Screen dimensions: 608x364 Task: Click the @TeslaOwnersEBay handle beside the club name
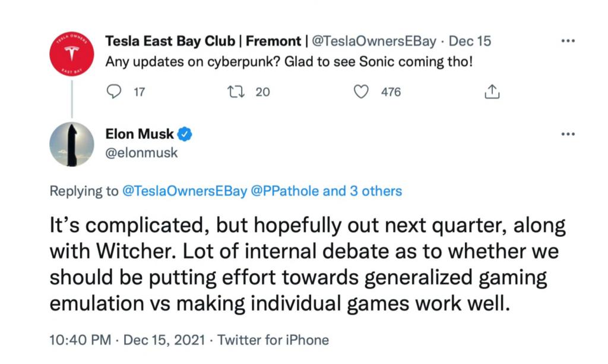coord(374,42)
